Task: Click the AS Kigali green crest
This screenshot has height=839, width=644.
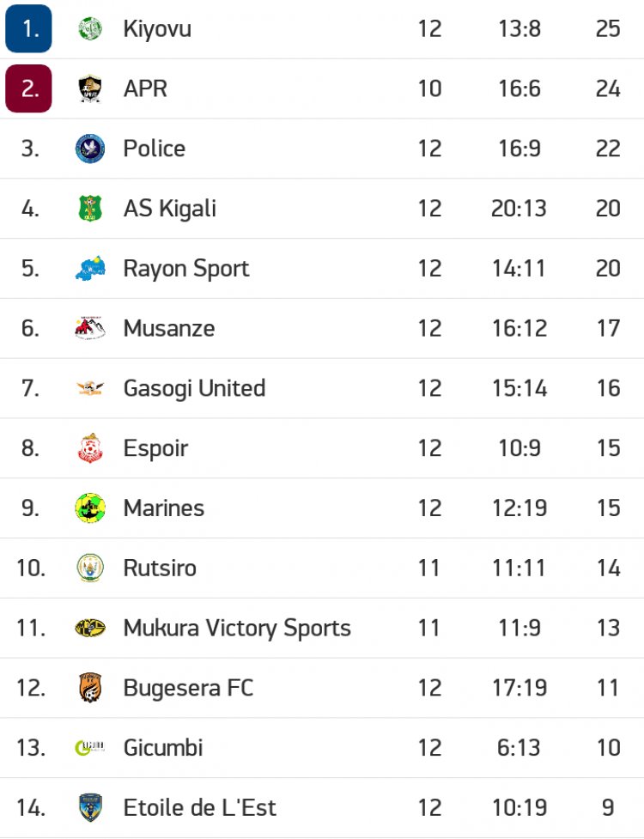Action: click(x=90, y=209)
